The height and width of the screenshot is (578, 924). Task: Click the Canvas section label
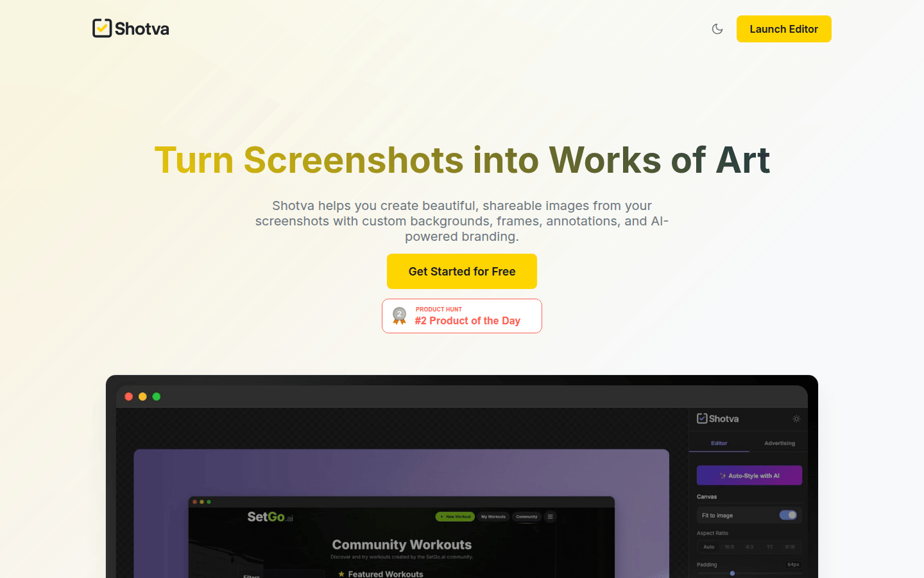706,496
